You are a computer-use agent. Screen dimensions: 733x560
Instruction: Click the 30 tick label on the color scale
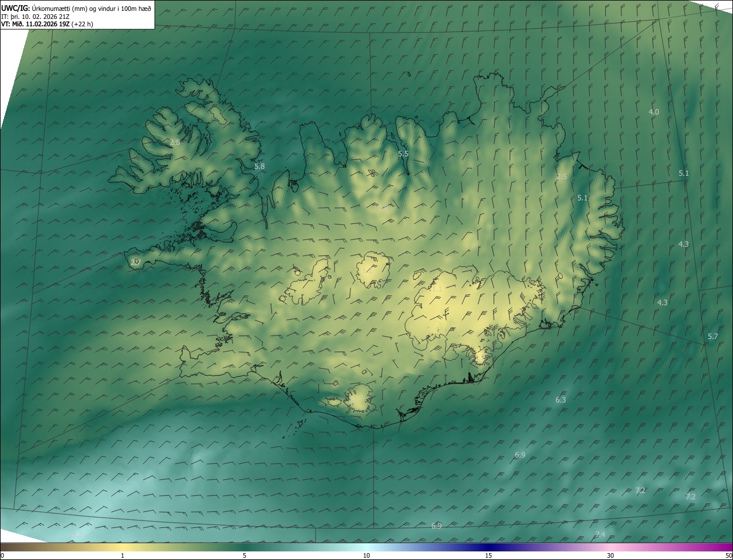pos(610,555)
